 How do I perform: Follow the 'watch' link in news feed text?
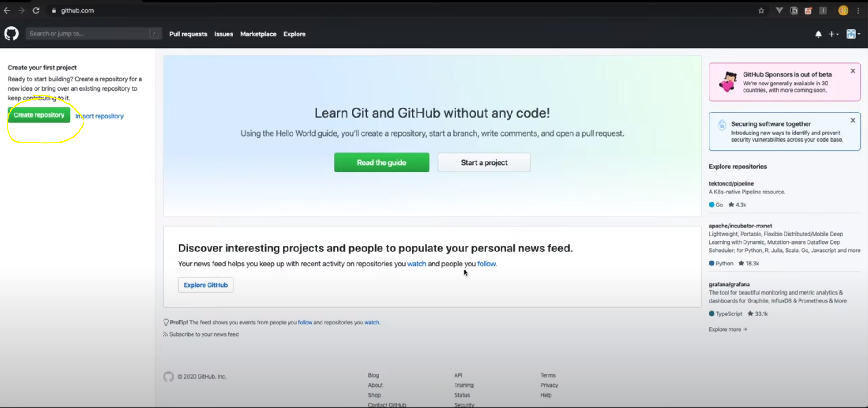(417, 264)
